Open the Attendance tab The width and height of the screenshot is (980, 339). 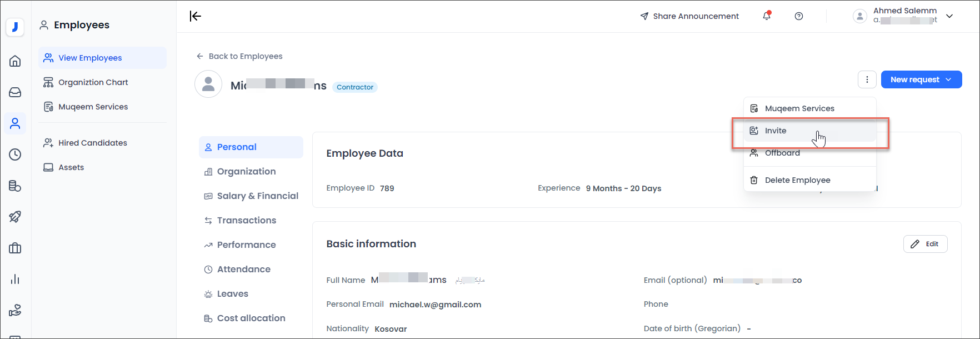[x=243, y=269]
